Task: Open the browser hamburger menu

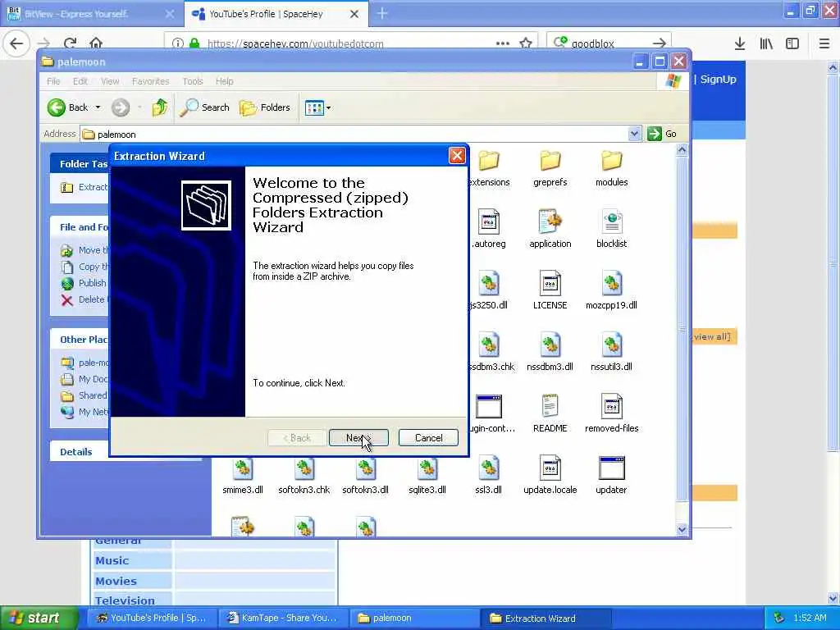Action: click(x=824, y=43)
